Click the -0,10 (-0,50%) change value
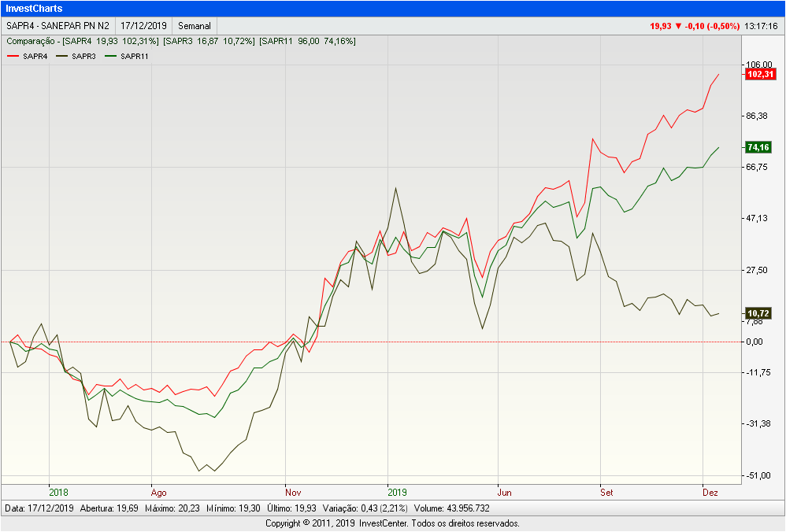 click(712, 26)
